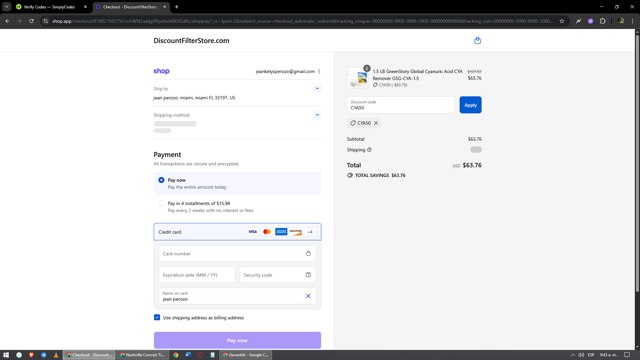Open the tray clock showing 9:43 a.m.
This screenshot has width=640, height=360.
pos(608,355)
